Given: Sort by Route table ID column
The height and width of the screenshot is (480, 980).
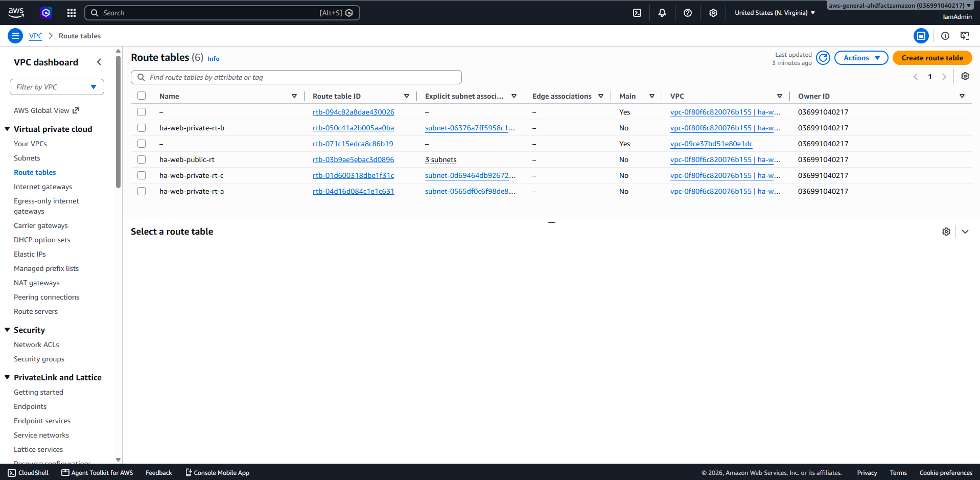Looking at the screenshot, I should (407, 96).
